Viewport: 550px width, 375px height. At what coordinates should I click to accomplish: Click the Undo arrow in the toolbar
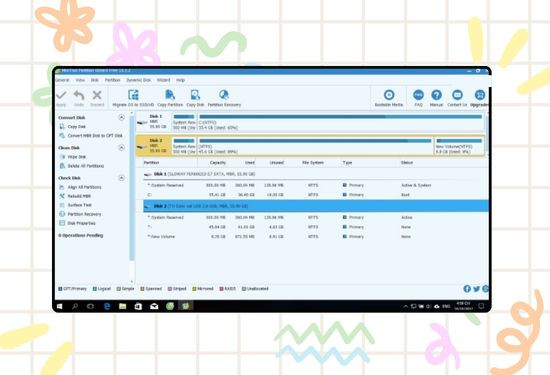pos(79,98)
